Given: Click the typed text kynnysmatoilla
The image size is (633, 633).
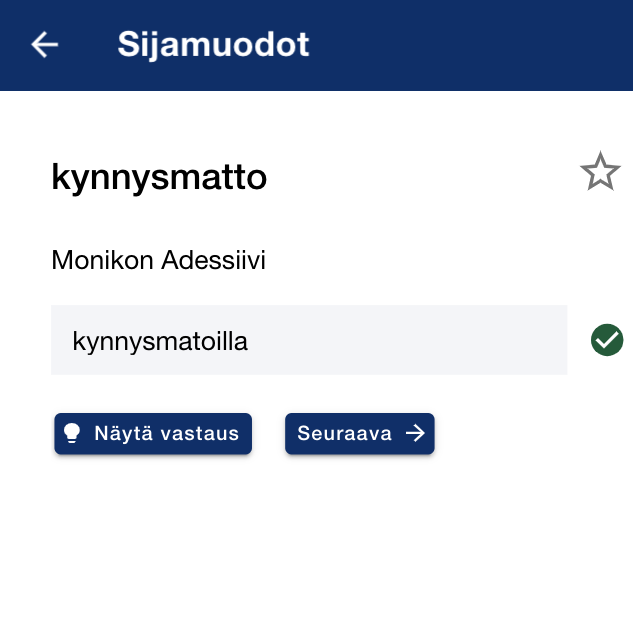Looking at the screenshot, I should coord(160,341).
